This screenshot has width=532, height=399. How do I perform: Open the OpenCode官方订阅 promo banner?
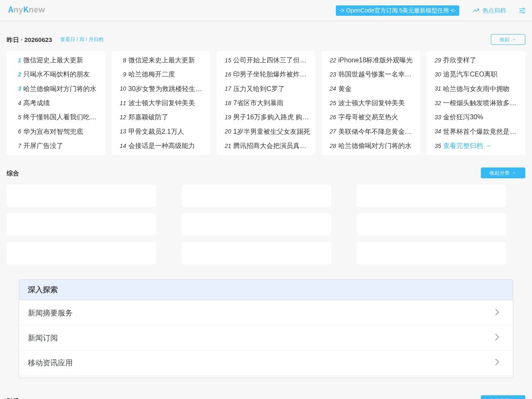397,10
